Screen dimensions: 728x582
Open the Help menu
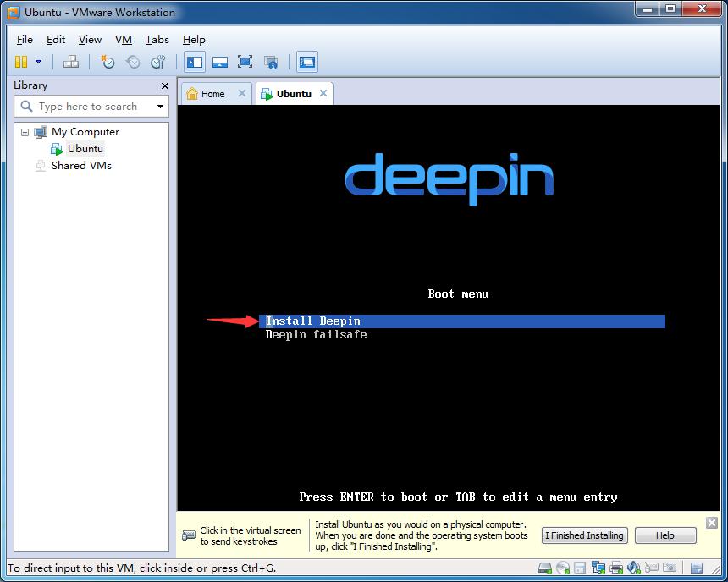click(194, 40)
